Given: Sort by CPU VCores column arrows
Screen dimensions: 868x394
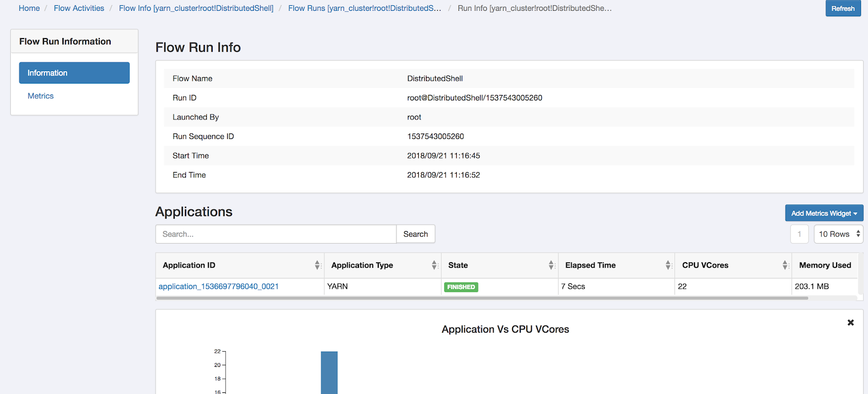Looking at the screenshot, I should click(x=785, y=265).
